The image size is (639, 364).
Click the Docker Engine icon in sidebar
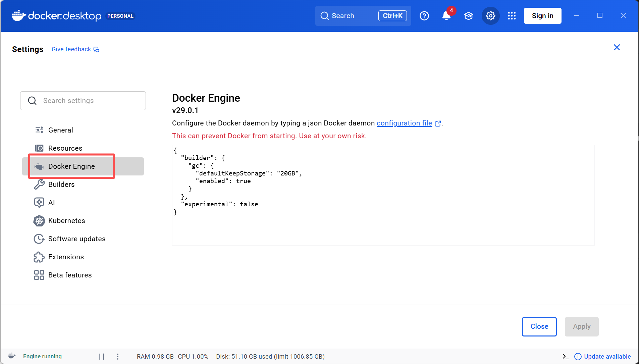pos(39,166)
